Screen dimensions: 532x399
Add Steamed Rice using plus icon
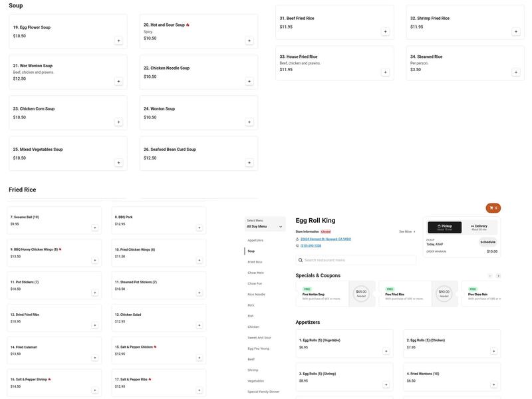click(x=516, y=72)
